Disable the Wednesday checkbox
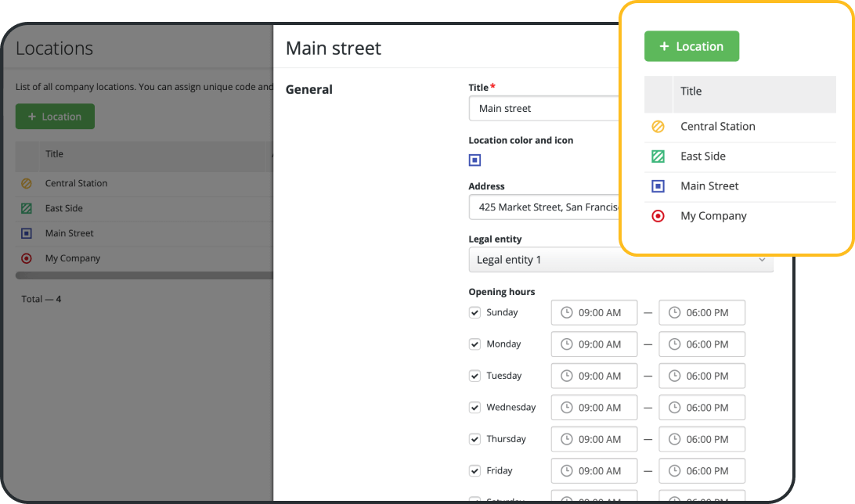855x504 pixels. [474, 407]
